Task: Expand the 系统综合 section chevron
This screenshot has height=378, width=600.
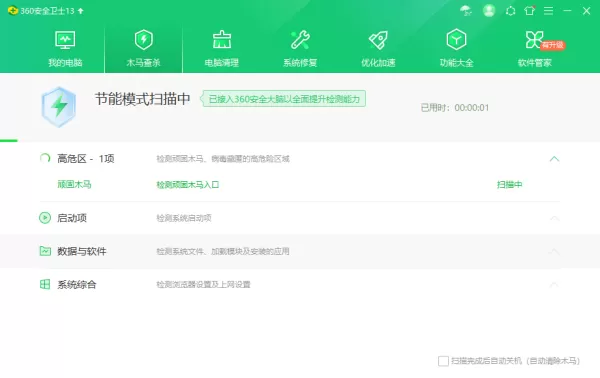Action: (554, 285)
